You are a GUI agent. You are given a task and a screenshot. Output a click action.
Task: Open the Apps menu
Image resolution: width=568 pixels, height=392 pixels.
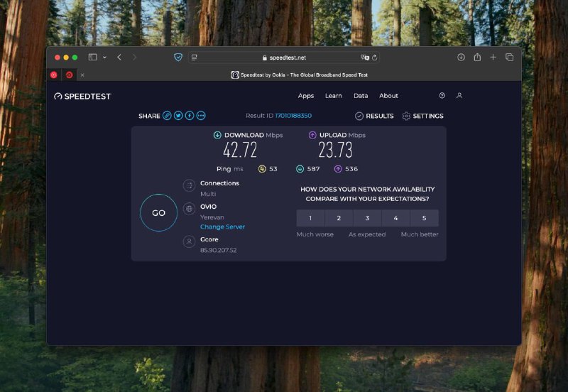[306, 96]
